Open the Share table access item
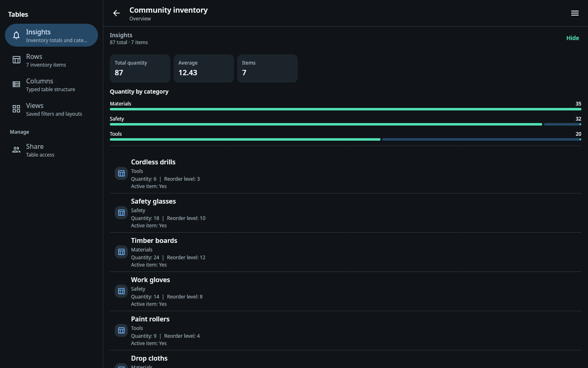This screenshot has width=588, height=368. pyautogui.click(x=51, y=150)
